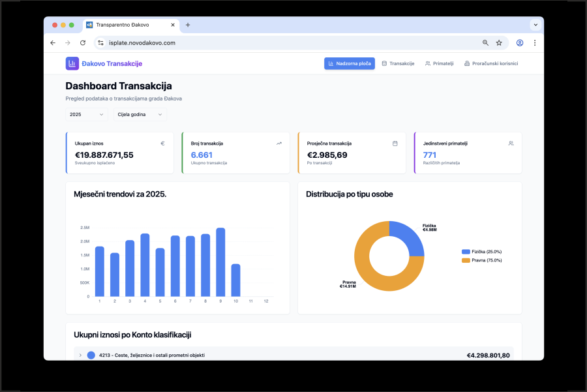Go to Proračunski korisnici page
This screenshot has width=587, height=392.
490,63
